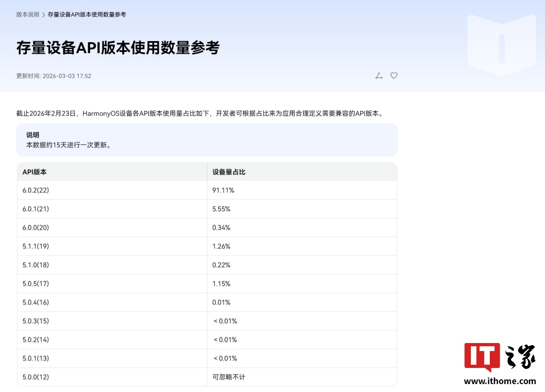Select the 6.0.1(21) version cell

[x=112, y=209]
